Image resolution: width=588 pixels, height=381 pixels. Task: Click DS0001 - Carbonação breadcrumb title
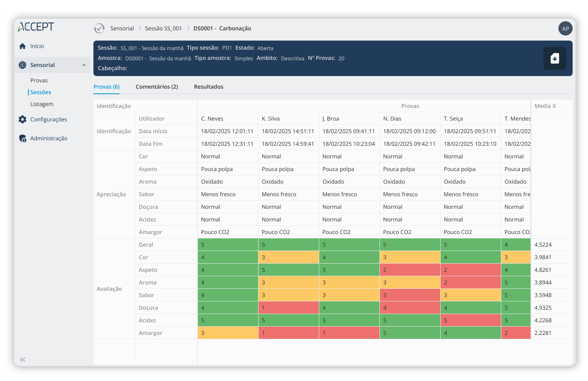tap(222, 28)
